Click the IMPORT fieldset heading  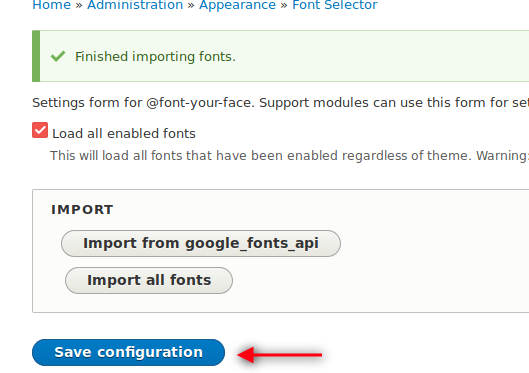pyautogui.click(x=82, y=210)
